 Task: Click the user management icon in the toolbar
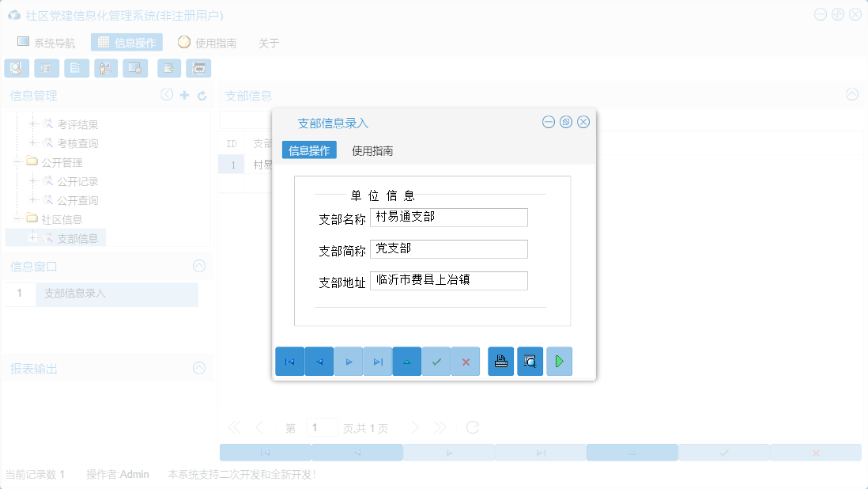point(105,68)
